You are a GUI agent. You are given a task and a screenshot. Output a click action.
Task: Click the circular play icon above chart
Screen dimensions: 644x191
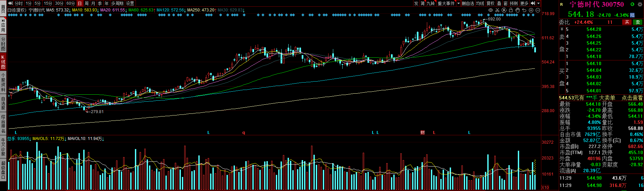pos(504,10)
